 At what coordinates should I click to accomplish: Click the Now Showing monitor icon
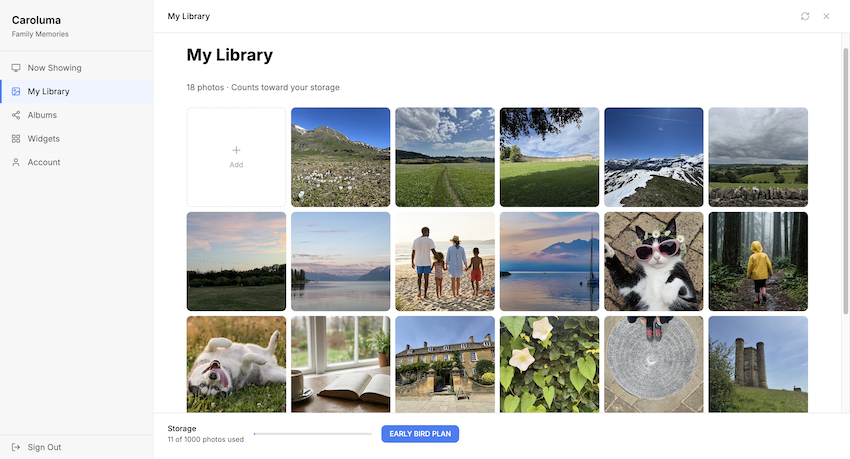16,68
